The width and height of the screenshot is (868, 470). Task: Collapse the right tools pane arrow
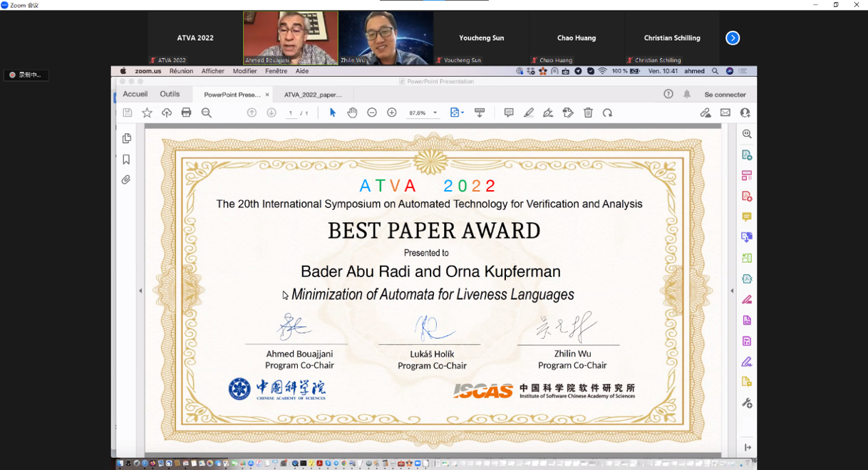tap(732, 291)
